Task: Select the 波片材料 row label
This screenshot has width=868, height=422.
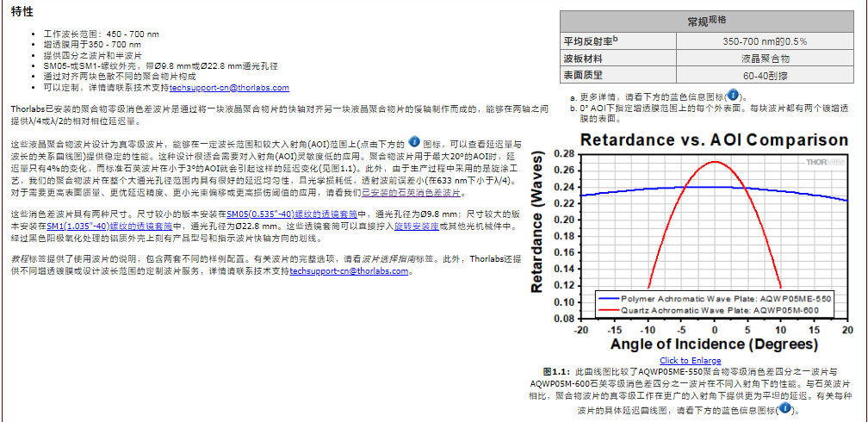Action: coord(582,59)
